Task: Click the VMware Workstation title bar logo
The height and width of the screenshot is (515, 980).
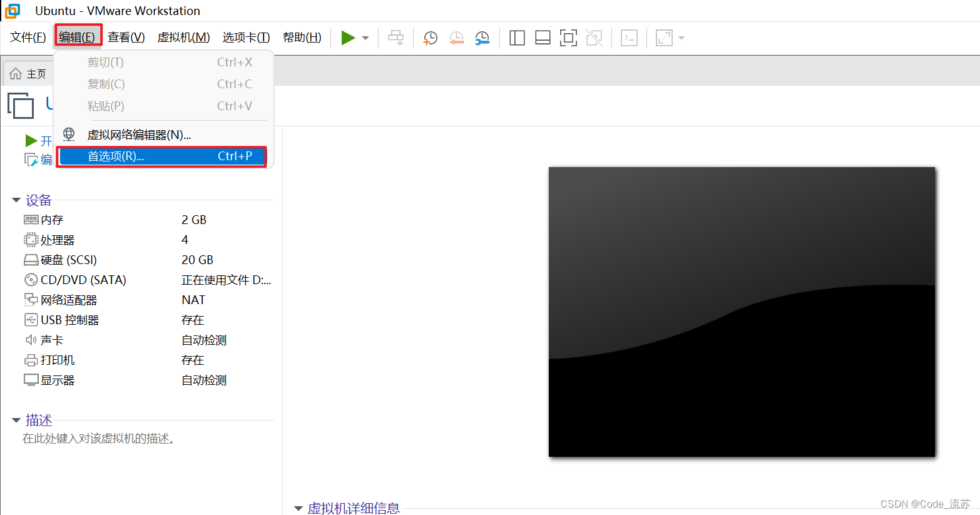Action: tap(13, 11)
